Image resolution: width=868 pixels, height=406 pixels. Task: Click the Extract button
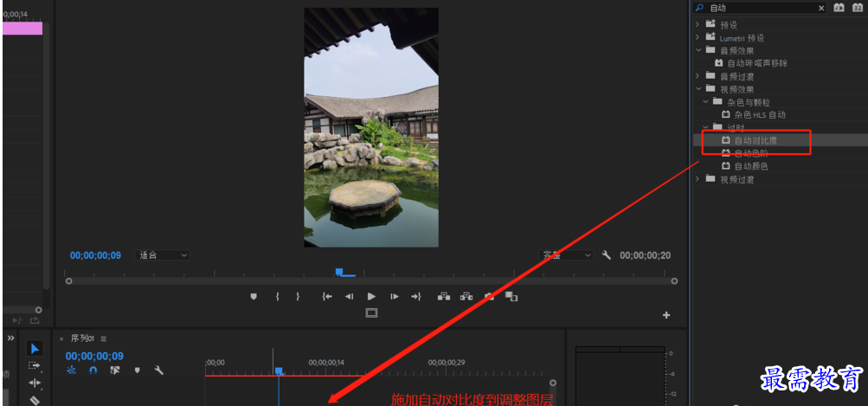point(466,297)
